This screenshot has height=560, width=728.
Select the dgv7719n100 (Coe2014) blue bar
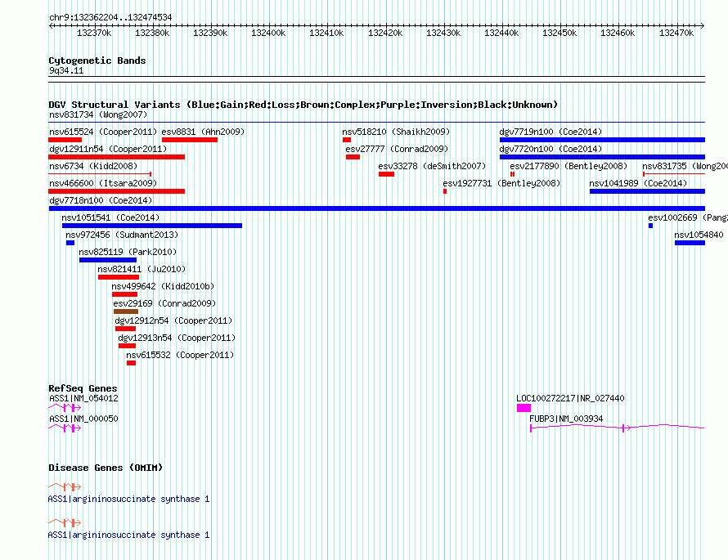pyautogui.click(x=602, y=140)
